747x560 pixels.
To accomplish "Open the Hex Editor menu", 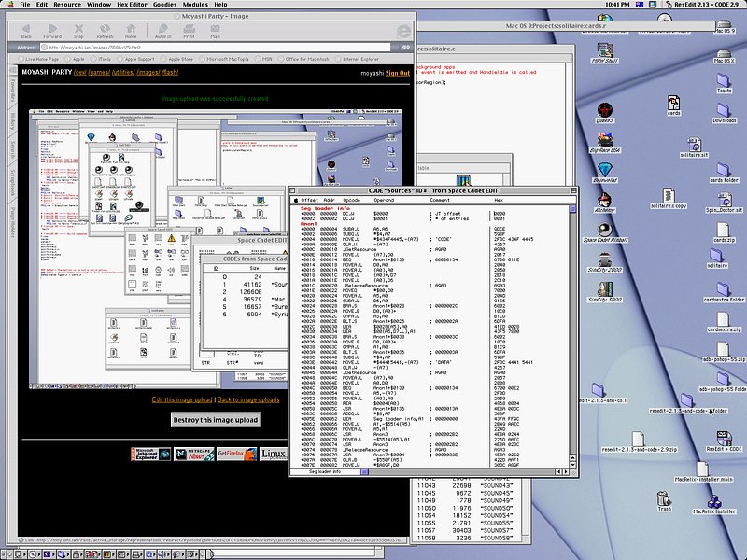I will pos(132,5).
